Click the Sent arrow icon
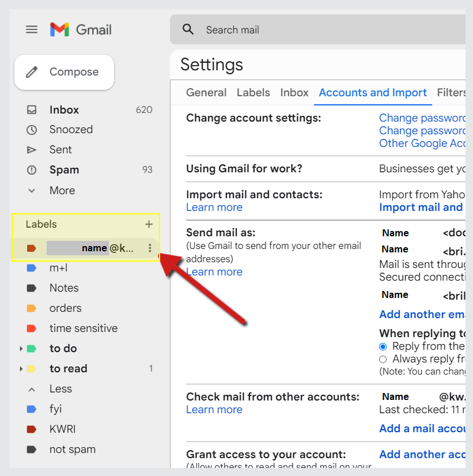 pyautogui.click(x=32, y=150)
